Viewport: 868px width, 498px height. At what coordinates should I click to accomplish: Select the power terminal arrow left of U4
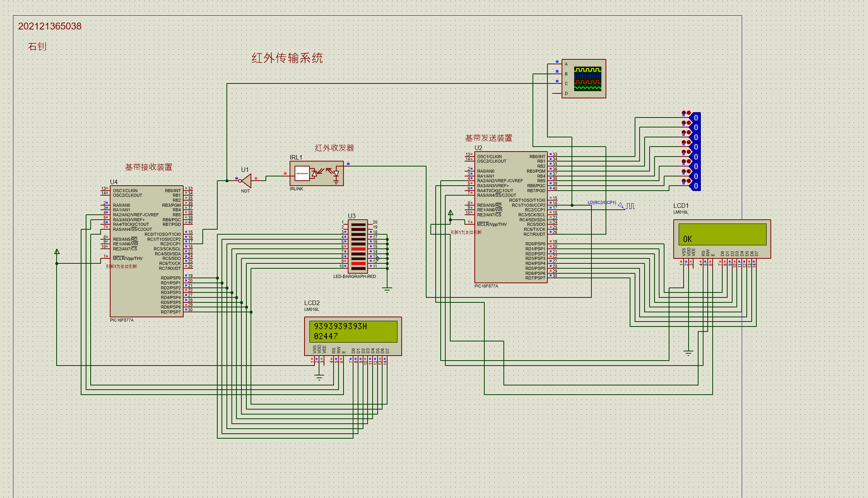click(57, 252)
